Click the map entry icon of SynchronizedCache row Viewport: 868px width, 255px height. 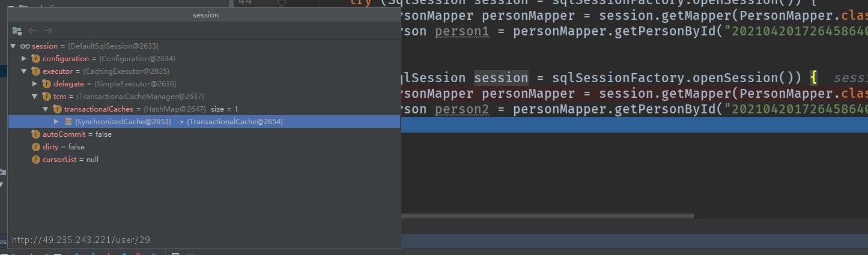(68, 122)
